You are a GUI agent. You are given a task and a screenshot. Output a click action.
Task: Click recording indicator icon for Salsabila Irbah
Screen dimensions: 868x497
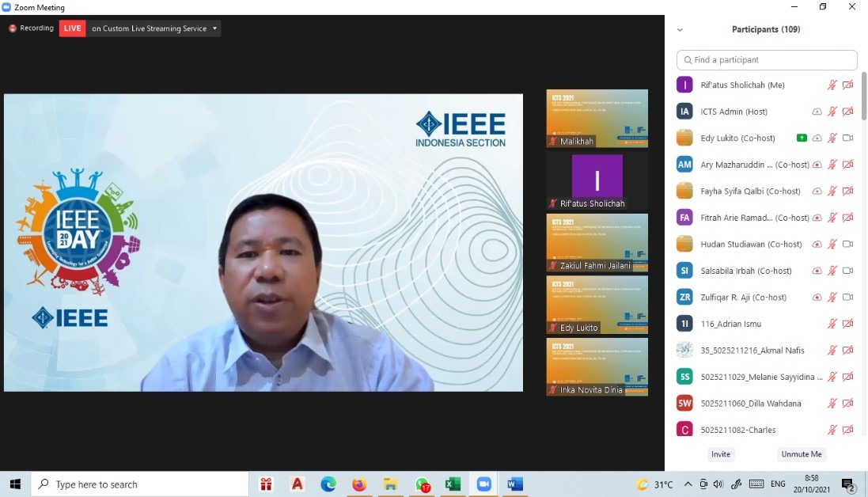pyautogui.click(x=817, y=271)
